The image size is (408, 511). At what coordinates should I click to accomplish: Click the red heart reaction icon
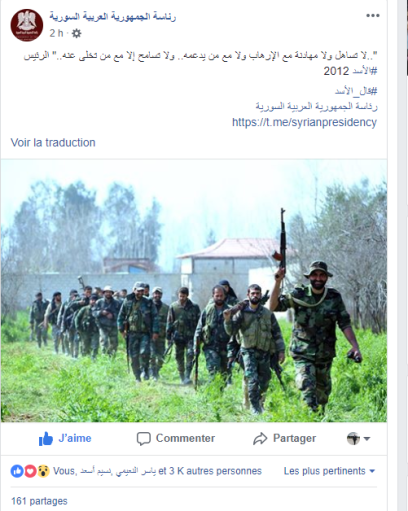[30, 471]
